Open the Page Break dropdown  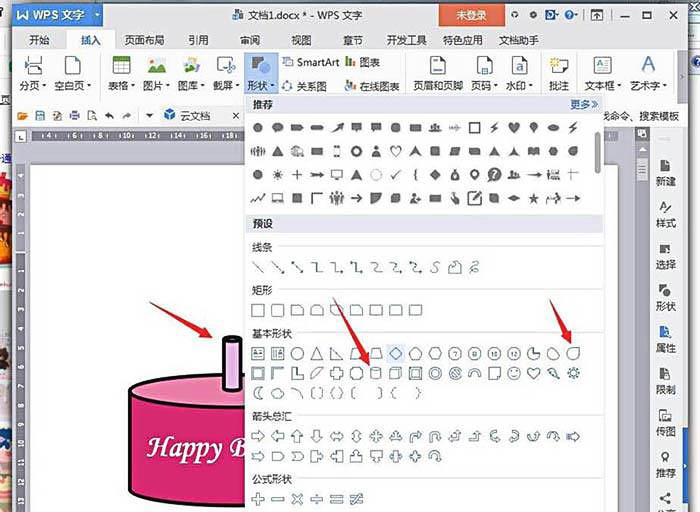pos(33,73)
